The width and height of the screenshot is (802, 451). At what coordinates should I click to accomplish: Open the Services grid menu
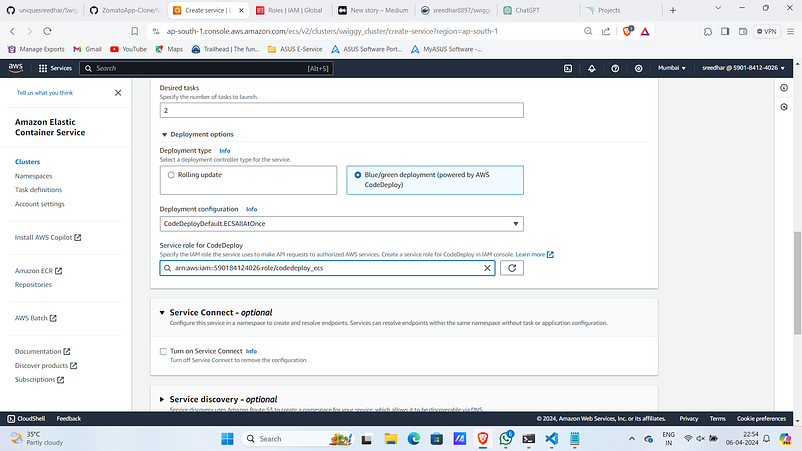(55, 68)
